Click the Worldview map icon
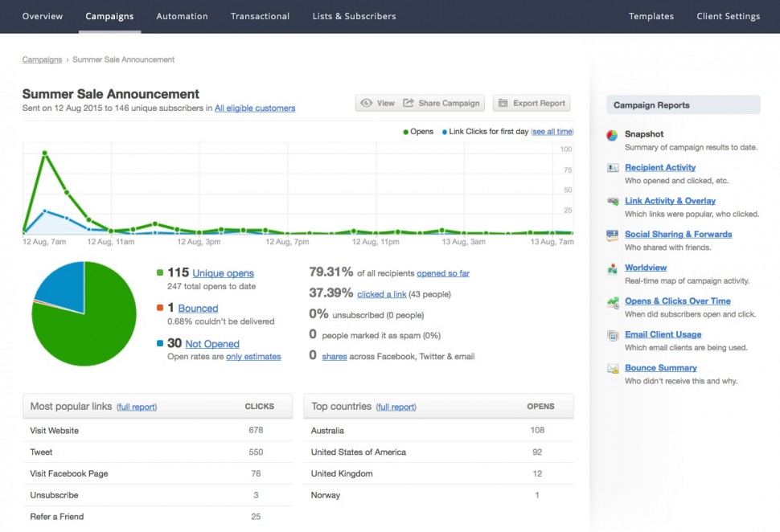 click(613, 268)
